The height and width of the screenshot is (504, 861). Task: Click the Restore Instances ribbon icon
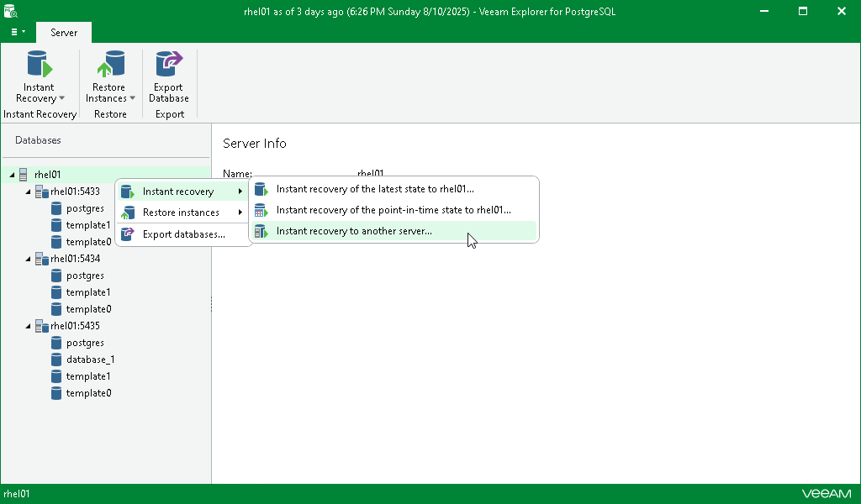[111, 64]
